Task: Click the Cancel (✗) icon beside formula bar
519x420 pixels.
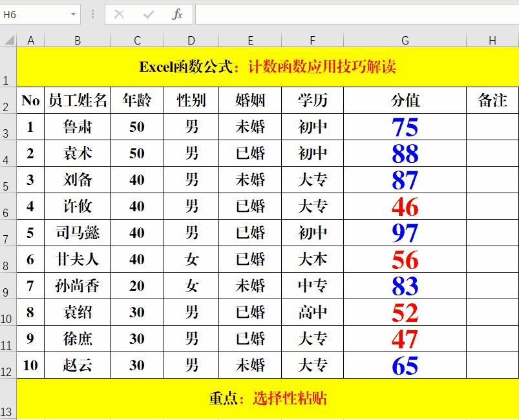Action: pos(120,14)
